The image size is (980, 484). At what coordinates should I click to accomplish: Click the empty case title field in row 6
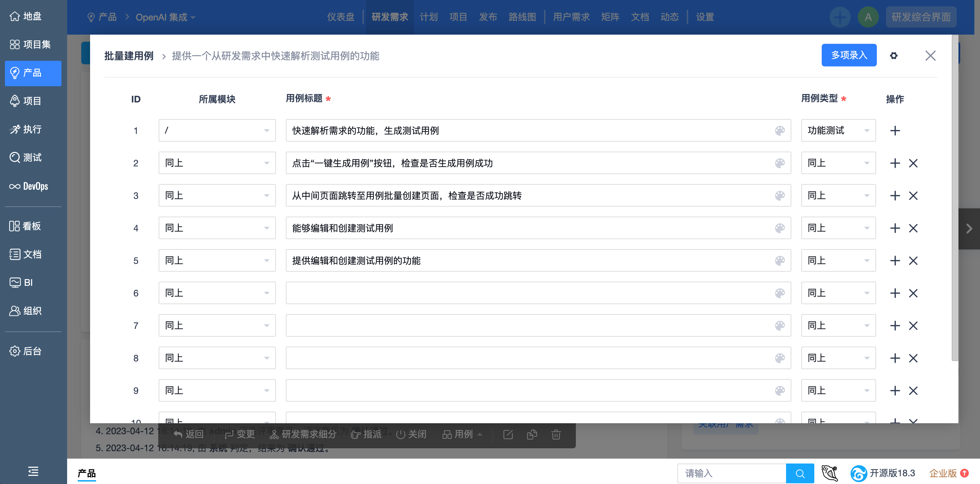(529, 293)
